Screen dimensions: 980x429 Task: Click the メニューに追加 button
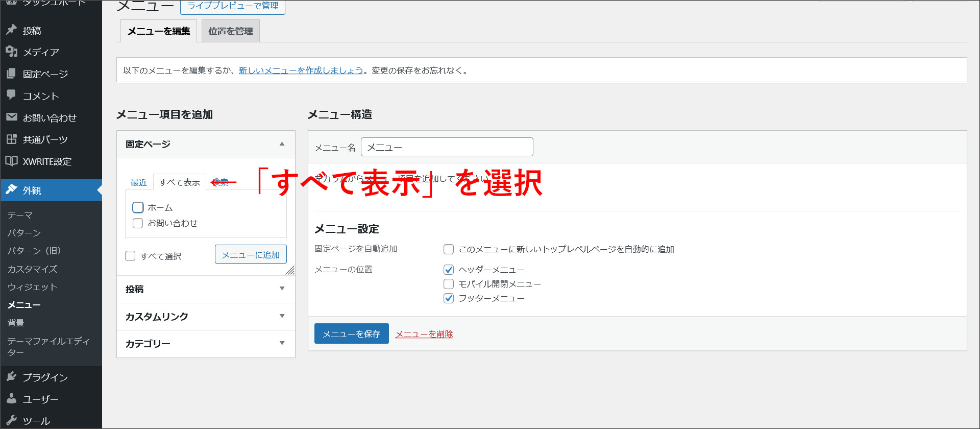tap(251, 254)
